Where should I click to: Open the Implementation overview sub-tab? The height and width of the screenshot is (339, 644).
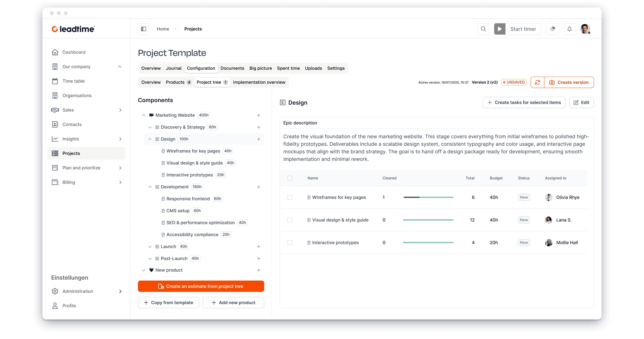(259, 82)
